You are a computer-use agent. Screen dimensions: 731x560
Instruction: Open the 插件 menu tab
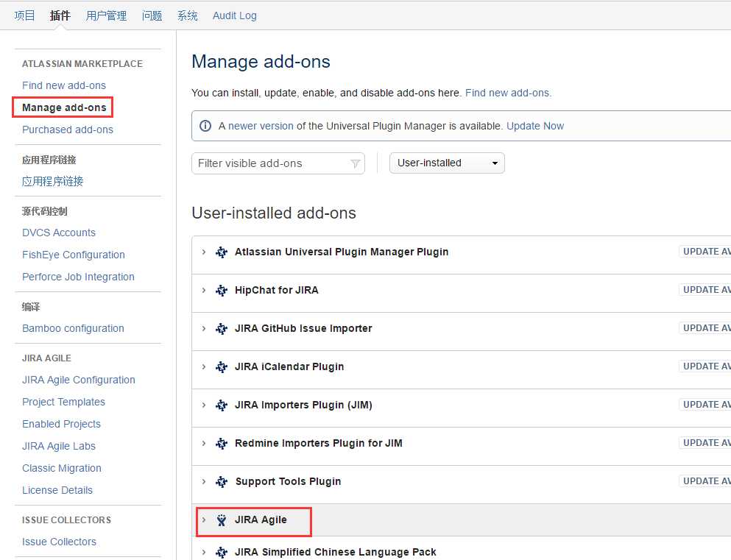pyautogui.click(x=60, y=15)
